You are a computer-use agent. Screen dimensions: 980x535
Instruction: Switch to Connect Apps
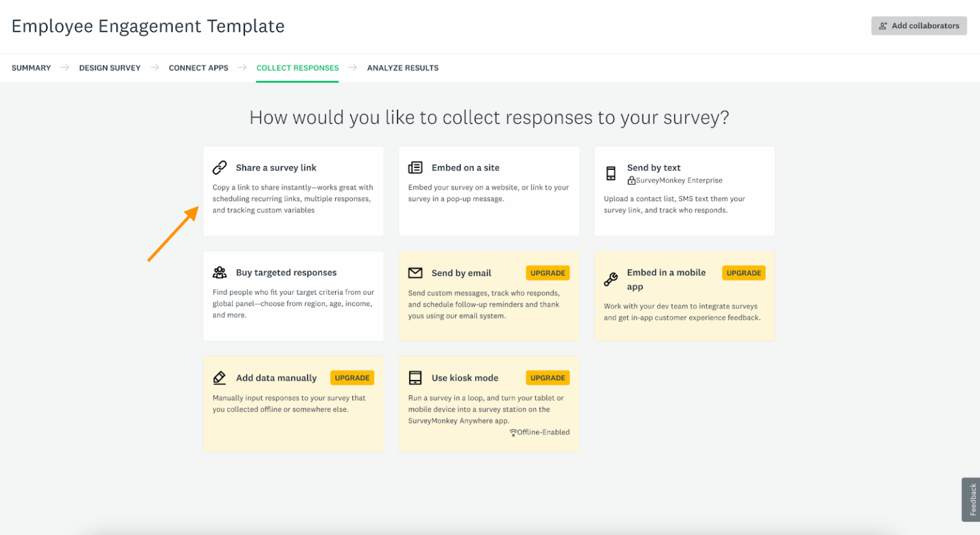tap(198, 68)
